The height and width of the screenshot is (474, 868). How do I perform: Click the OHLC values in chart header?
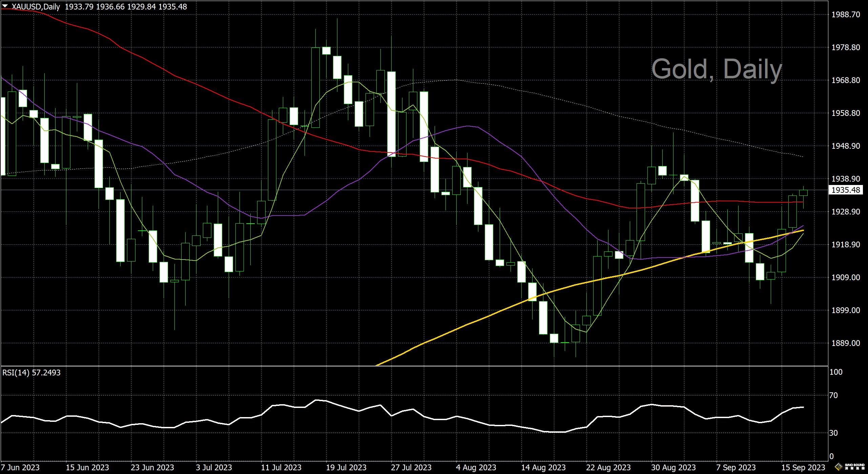pyautogui.click(x=126, y=7)
